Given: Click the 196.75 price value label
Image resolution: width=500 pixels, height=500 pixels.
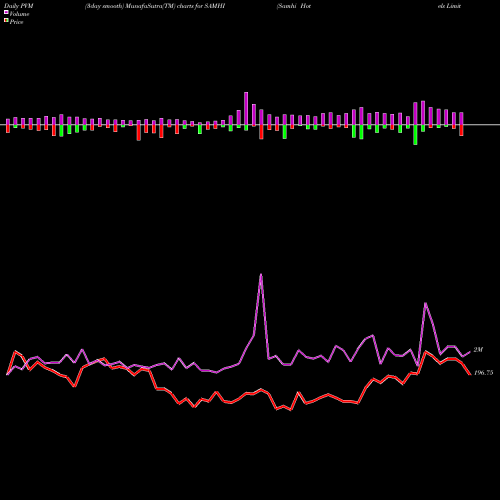Looking at the screenshot, I should (483, 373).
